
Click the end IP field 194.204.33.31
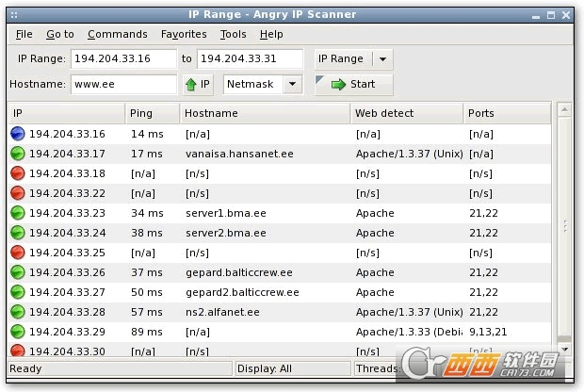click(x=250, y=58)
